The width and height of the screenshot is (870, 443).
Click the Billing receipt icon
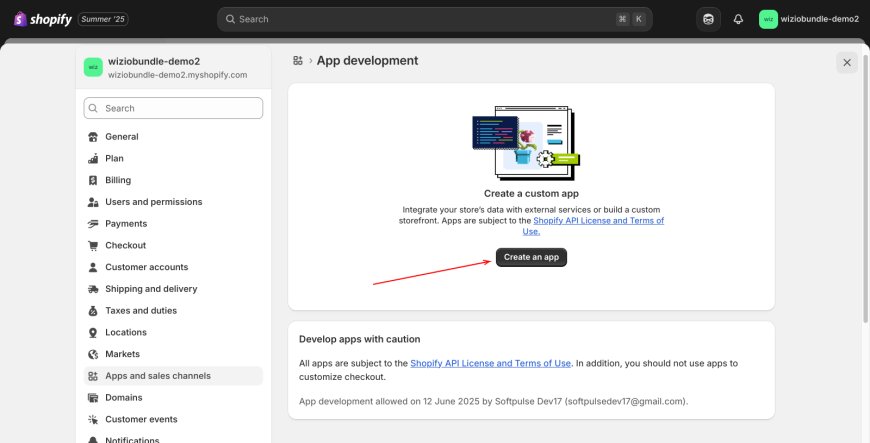click(93, 180)
